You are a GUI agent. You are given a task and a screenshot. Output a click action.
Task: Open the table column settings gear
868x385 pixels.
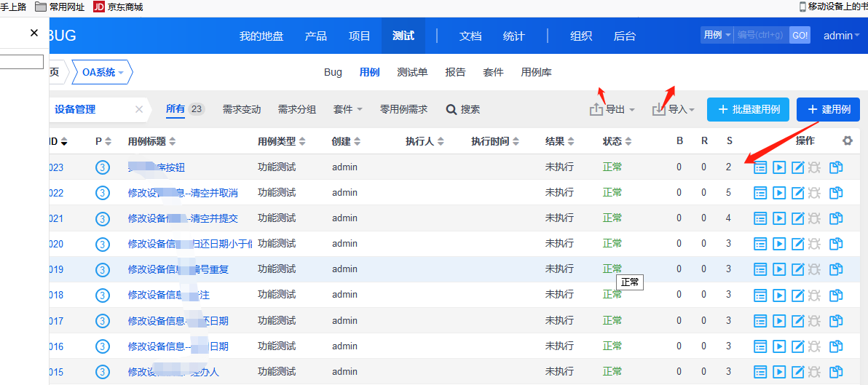click(848, 141)
